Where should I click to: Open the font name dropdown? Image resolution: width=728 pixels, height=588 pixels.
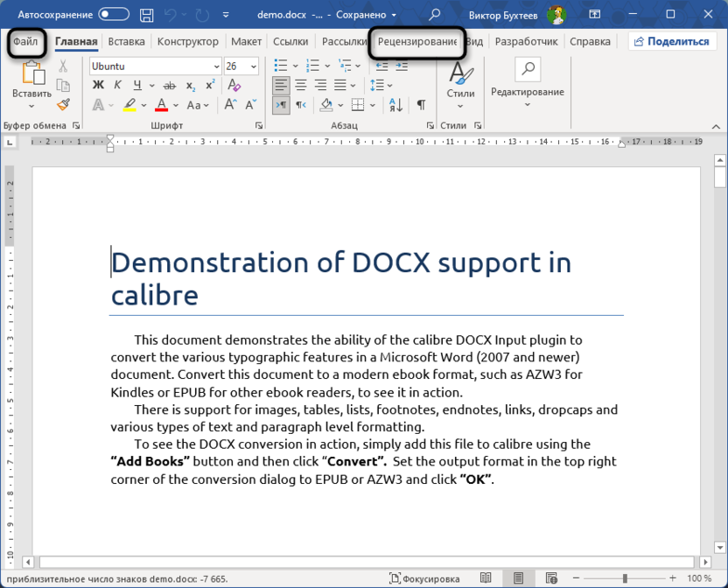click(x=216, y=66)
